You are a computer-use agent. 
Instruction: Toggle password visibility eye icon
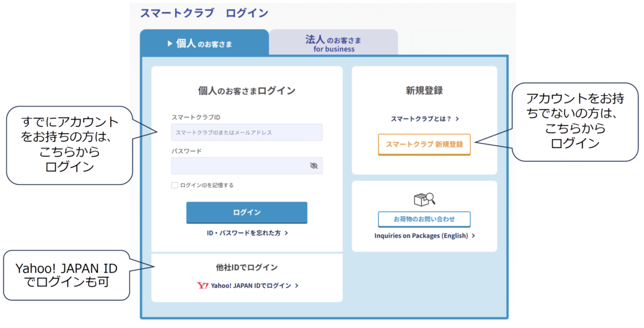coord(314,166)
